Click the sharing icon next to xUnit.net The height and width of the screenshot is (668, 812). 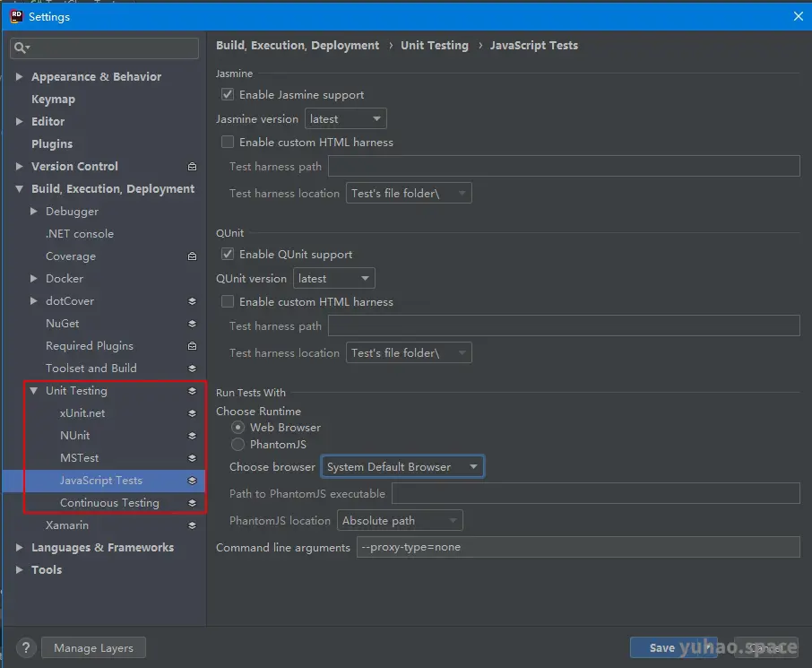click(x=191, y=412)
